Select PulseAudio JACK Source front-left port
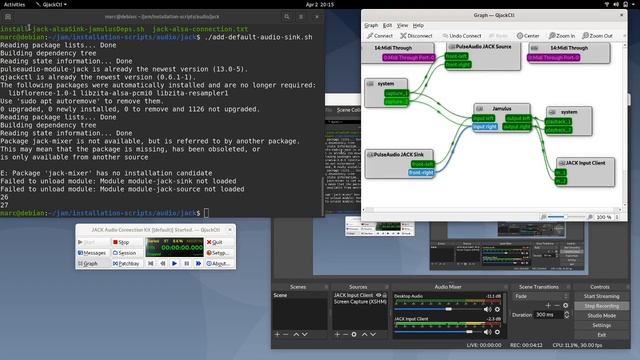640x360 pixels. pos(456,56)
